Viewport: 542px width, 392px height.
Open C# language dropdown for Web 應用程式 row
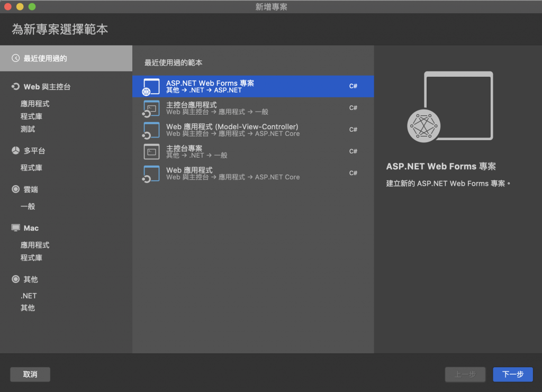[353, 173]
